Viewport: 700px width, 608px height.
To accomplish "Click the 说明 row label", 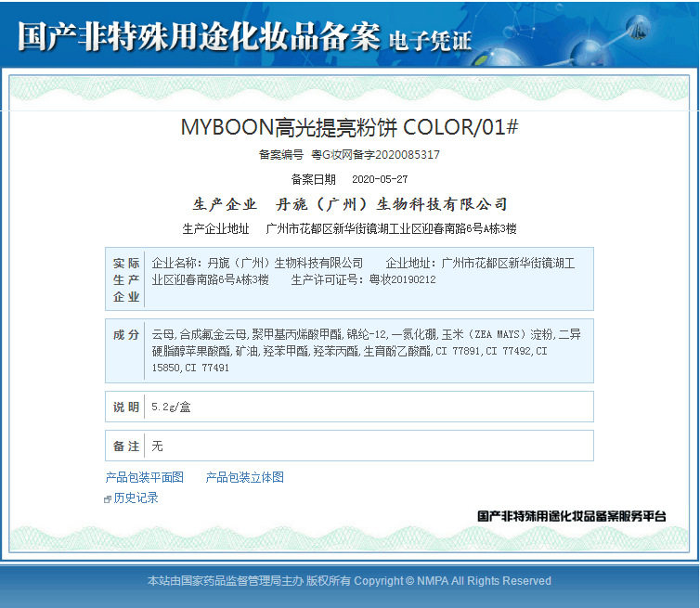I will coord(126,407).
